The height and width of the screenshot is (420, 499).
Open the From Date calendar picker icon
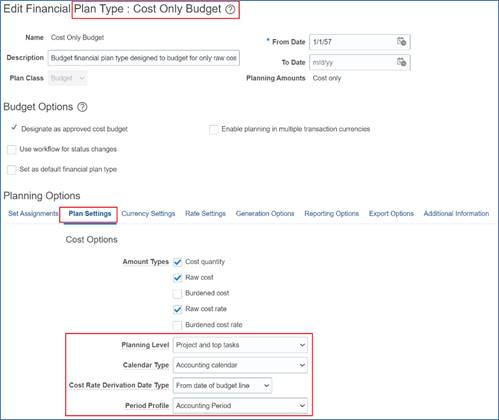401,42
